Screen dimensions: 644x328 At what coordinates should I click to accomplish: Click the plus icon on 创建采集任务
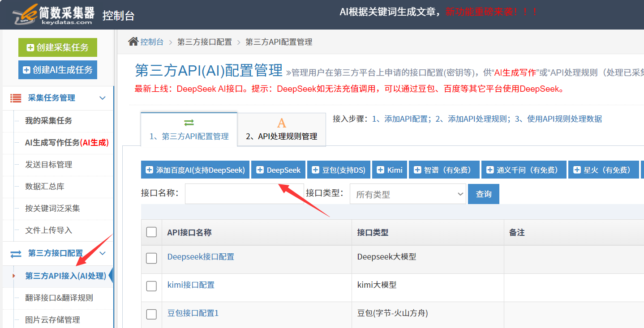tap(30, 47)
